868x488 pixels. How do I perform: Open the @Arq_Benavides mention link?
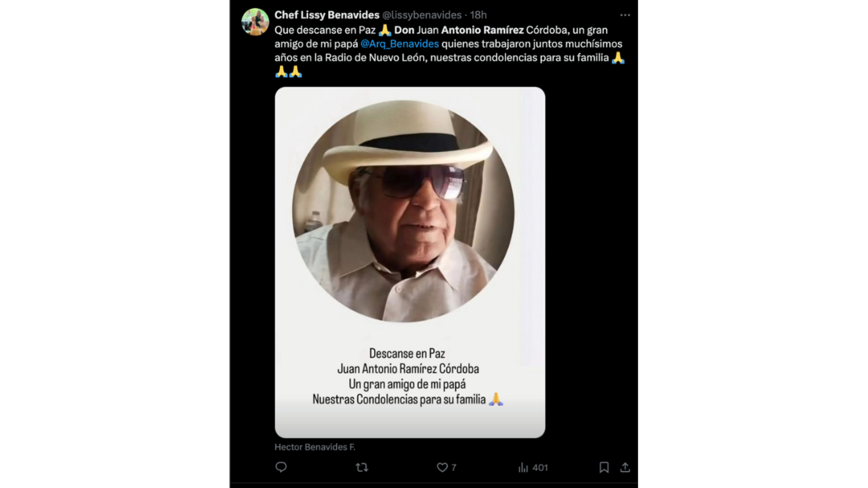[x=400, y=43]
